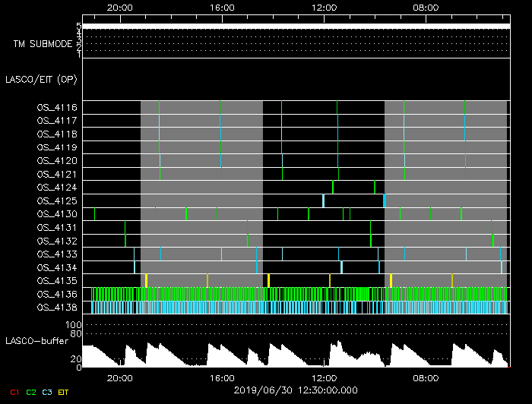Click the LASCO/EIT (OP) label
532x404 pixels.
click(41, 80)
